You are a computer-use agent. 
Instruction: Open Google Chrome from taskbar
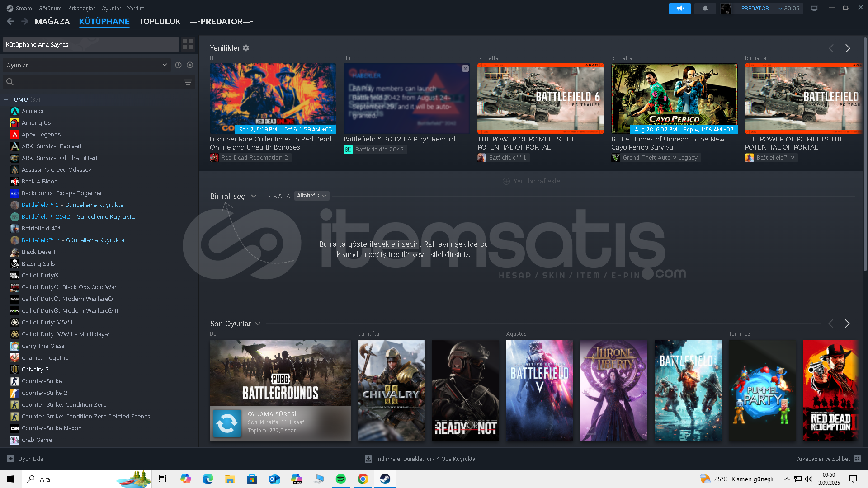tap(363, 479)
